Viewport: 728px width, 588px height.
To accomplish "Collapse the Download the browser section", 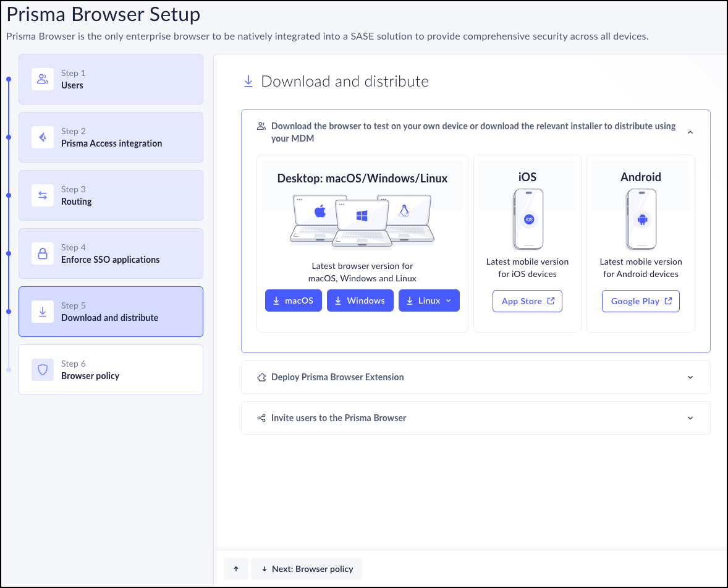I will tap(690, 132).
